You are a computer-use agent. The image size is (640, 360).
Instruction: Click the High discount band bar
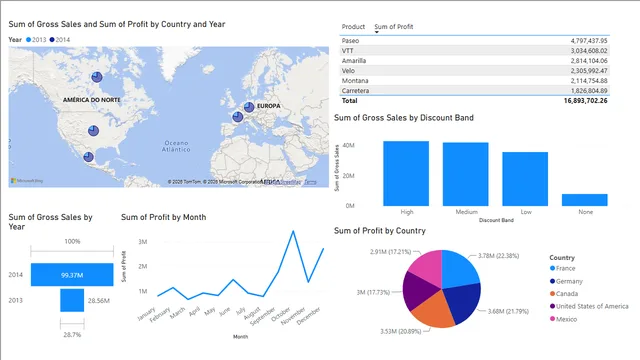406,173
